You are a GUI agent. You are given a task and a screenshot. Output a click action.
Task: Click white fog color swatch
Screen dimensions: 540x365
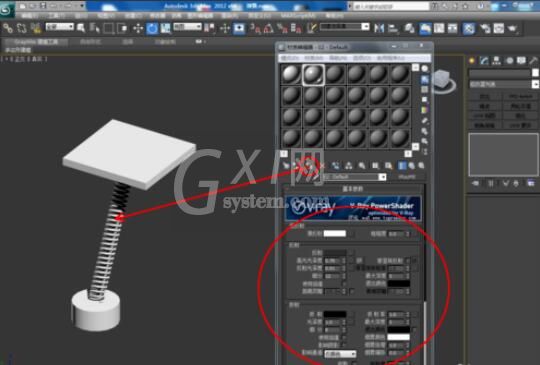[398, 337]
